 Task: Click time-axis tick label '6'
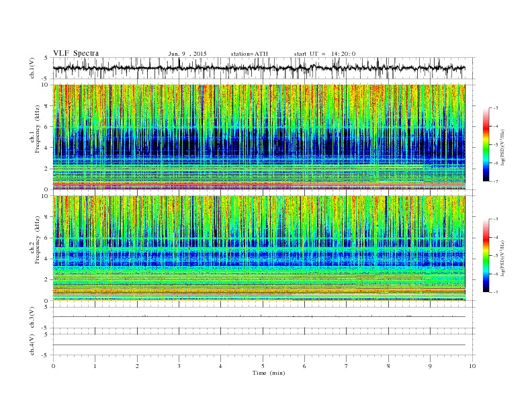[x=304, y=366]
